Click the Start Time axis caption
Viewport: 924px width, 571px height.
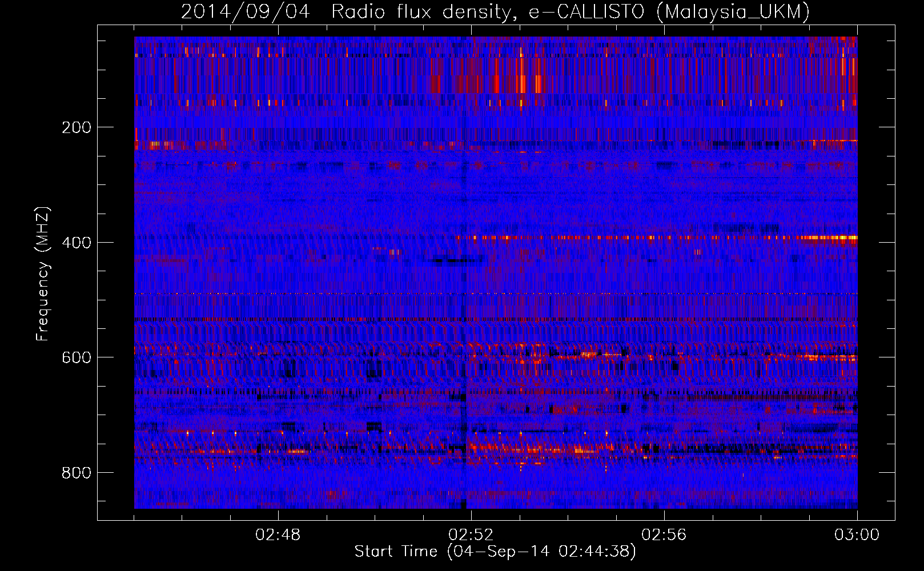coord(495,552)
